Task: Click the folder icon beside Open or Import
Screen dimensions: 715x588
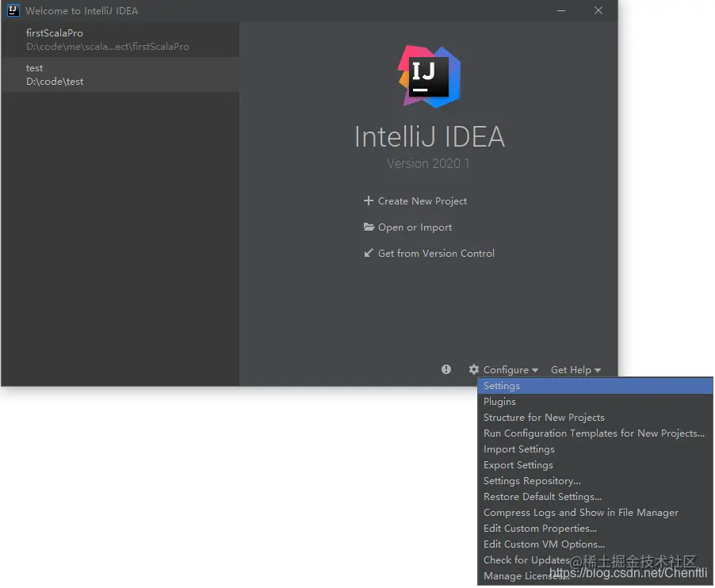Action: click(x=369, y=227)
